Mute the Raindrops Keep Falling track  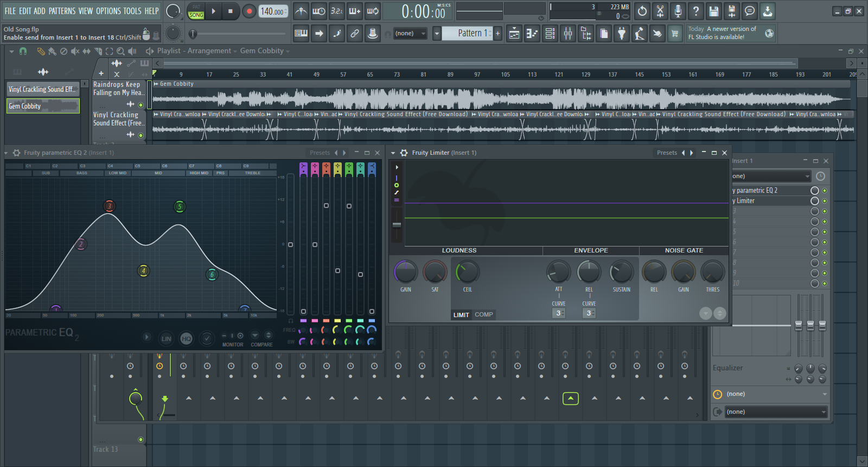[x=141, y=105]
